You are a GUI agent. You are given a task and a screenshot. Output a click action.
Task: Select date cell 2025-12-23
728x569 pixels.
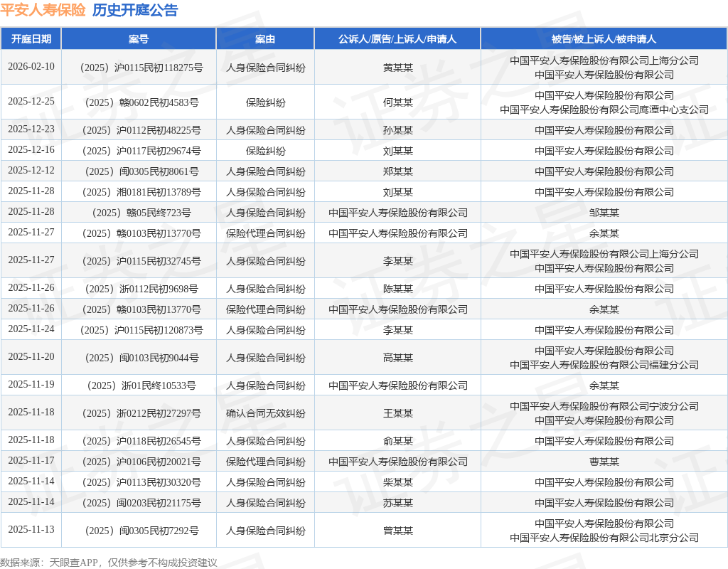pyautogui.click(x=31, y=129)
